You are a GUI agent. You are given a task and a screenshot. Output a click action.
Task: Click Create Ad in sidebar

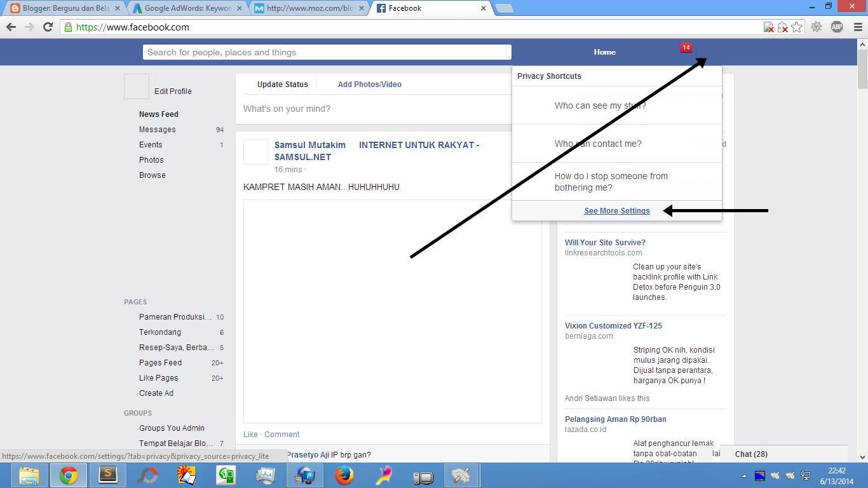(x=156, y=393)
